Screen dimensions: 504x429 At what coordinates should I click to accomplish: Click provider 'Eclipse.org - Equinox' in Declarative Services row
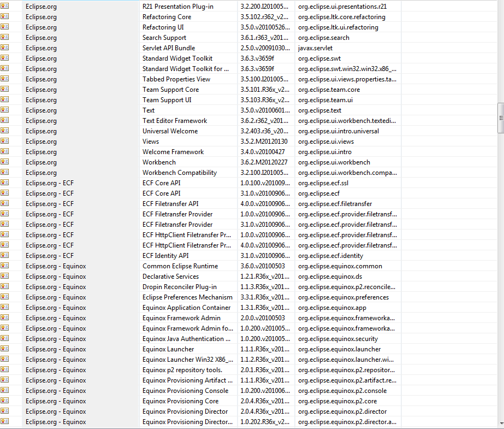[56, 277]
